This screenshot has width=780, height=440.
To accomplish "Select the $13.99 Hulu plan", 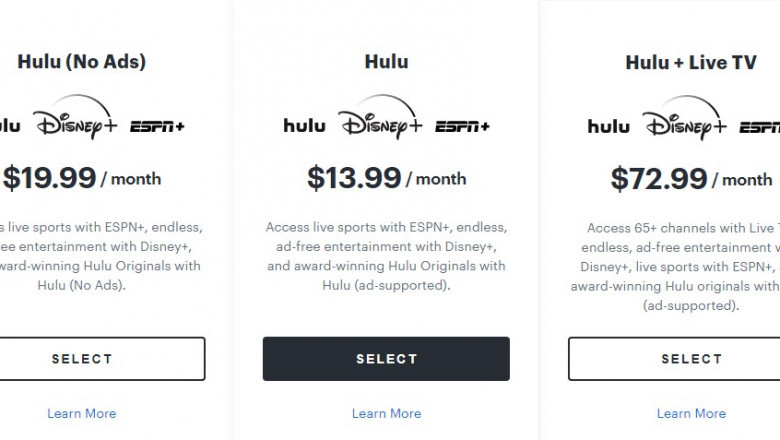I will [386, 358].
